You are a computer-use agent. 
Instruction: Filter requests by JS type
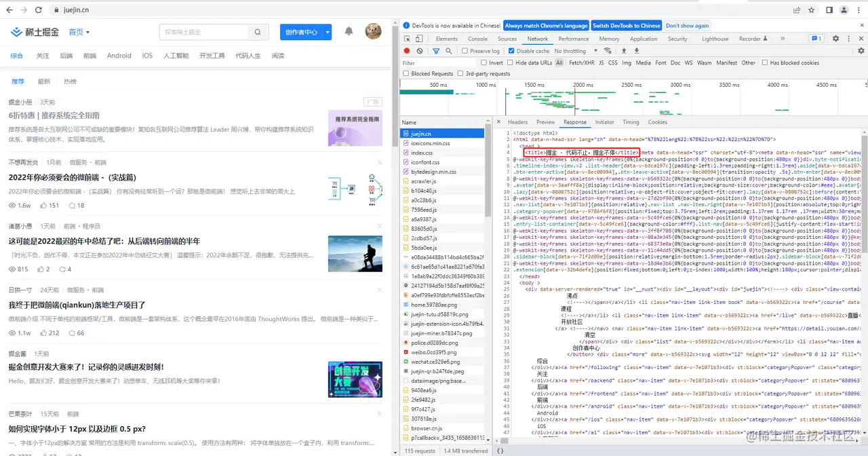pos(601,63)
